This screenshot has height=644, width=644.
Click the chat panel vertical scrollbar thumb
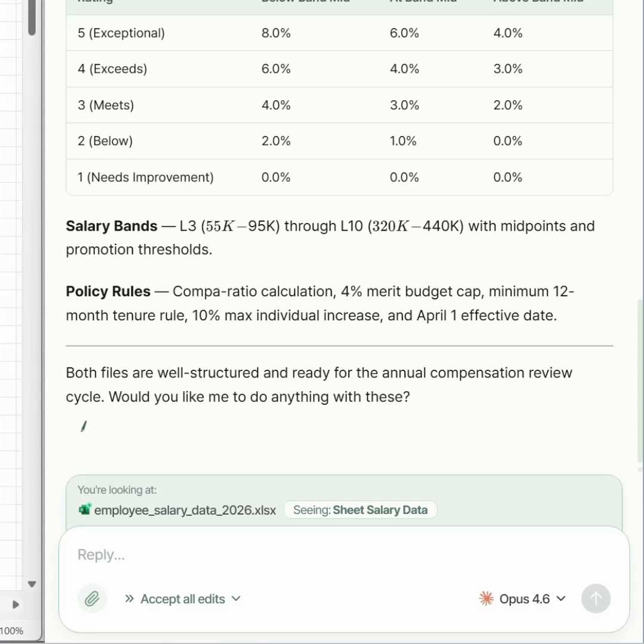click(640, 382)
